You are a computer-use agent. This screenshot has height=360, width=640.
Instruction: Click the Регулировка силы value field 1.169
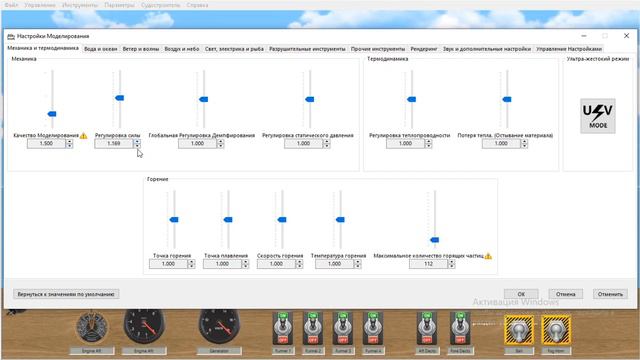coord(114,144)
